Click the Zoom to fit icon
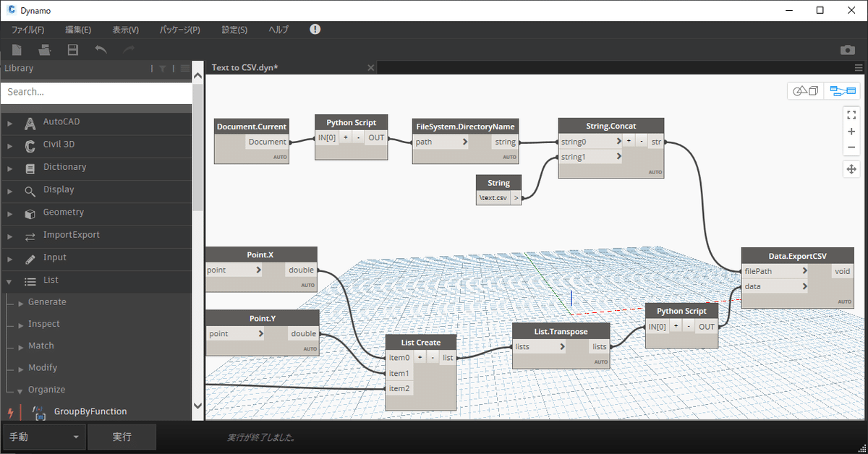 851,114
